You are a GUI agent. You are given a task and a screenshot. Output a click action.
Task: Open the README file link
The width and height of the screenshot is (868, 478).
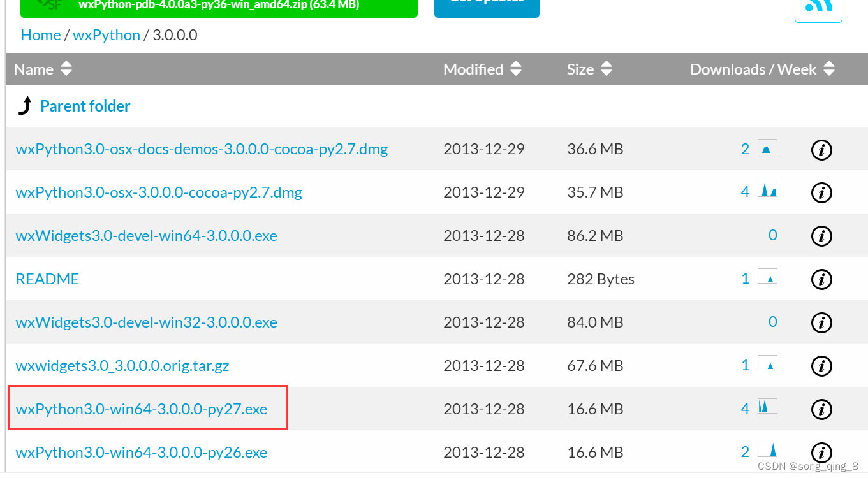(x=47, y=279)
